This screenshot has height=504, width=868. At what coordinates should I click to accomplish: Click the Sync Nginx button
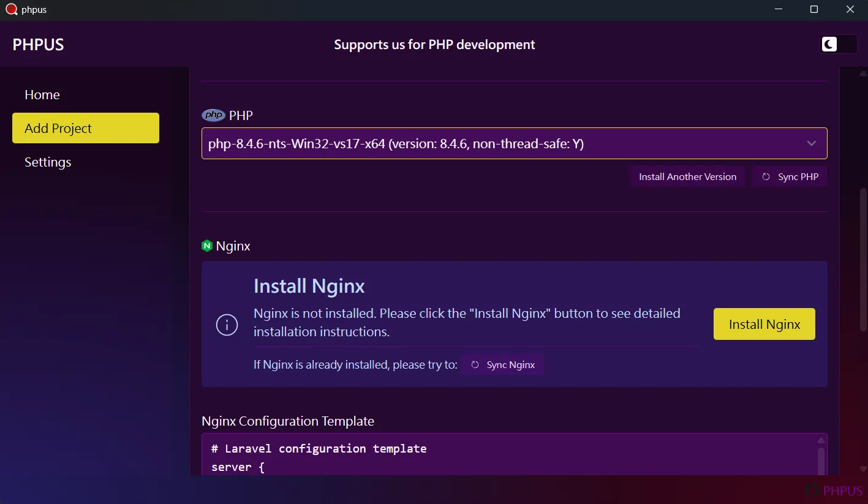pyautogui.click(x=502, y=364)
